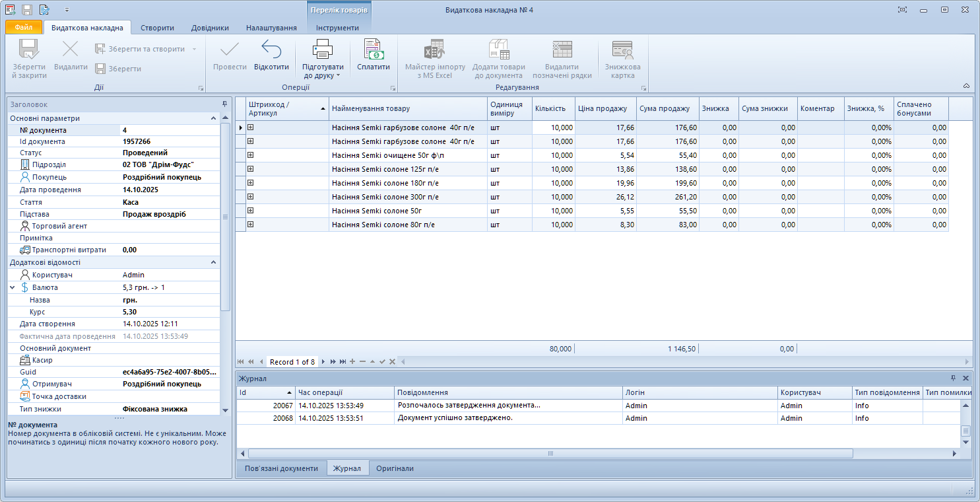Open the Файл menu
The width and height of the screenshot is (980, 502).
[24, 28]
